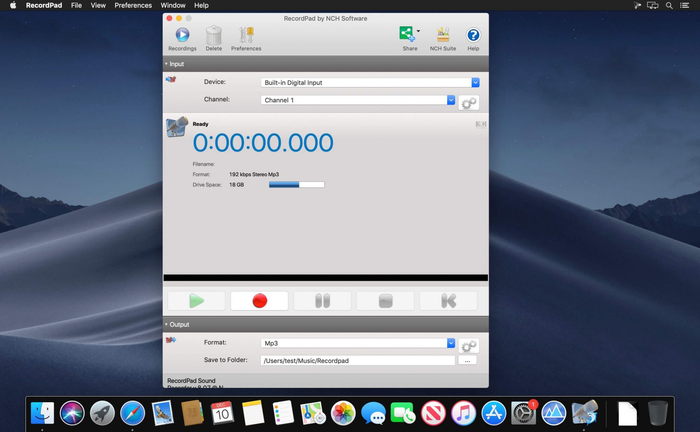The height and width of the screenshot is (432, 700).
Task: Launch Siri from the dock
Action: (72, 413)
